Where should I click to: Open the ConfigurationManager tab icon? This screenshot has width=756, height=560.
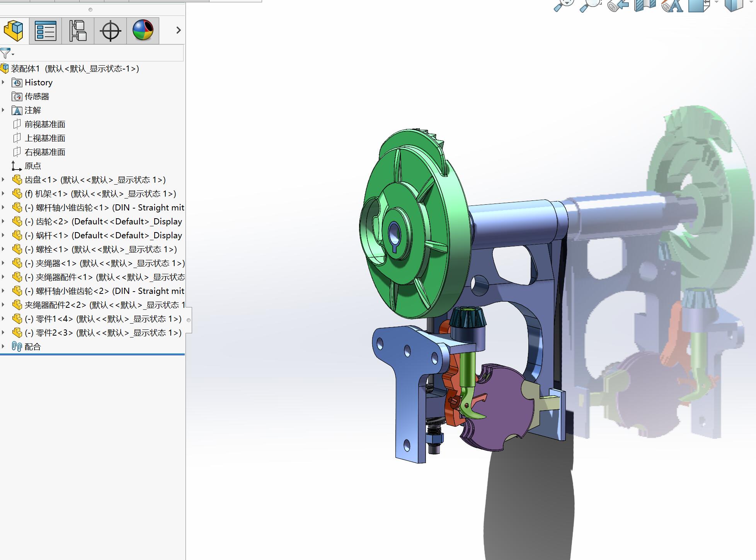(78, 31)
